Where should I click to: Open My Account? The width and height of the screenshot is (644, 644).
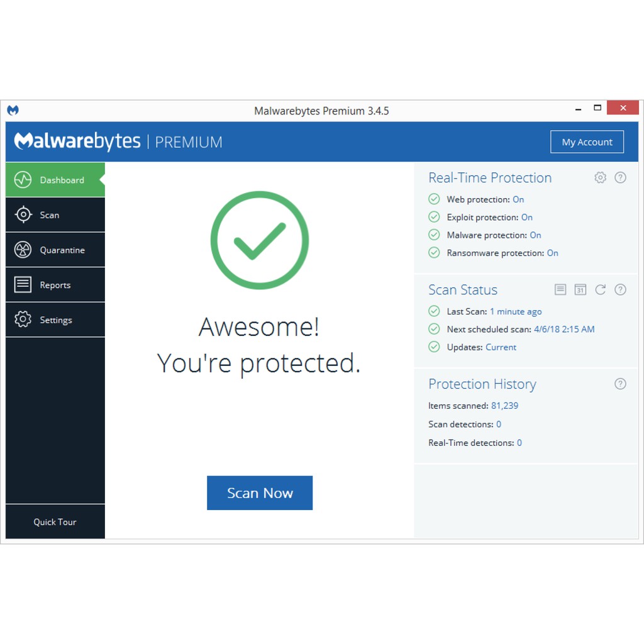587,142
